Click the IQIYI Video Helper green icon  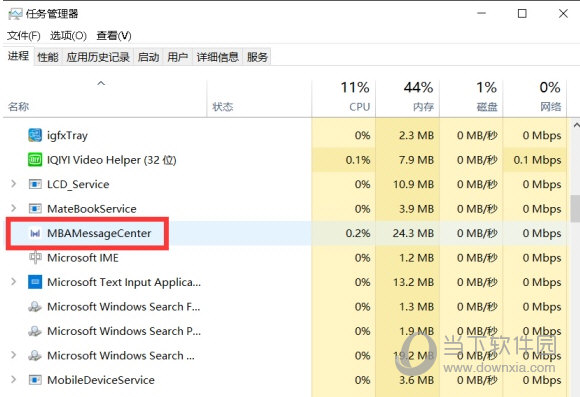[35, 160]
